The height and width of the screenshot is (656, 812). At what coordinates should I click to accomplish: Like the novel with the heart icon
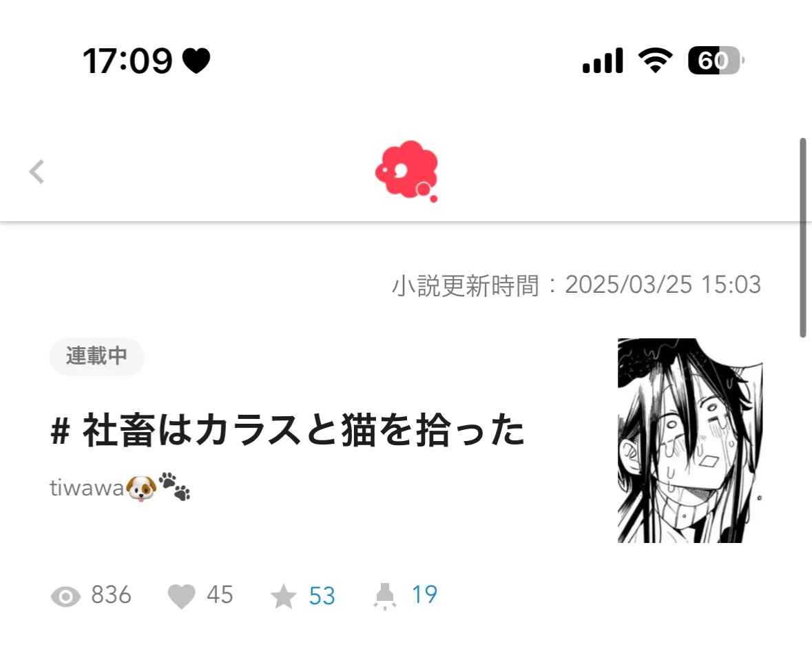tap(182, 596)
